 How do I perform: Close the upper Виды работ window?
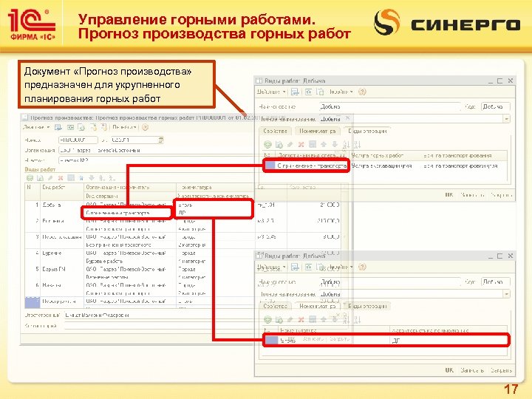click(511, 81)
